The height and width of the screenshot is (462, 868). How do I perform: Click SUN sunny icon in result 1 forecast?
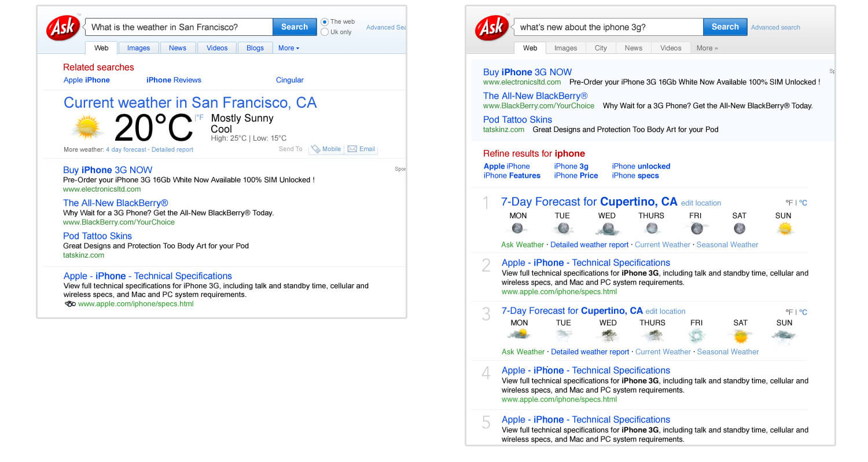[784, 229]
